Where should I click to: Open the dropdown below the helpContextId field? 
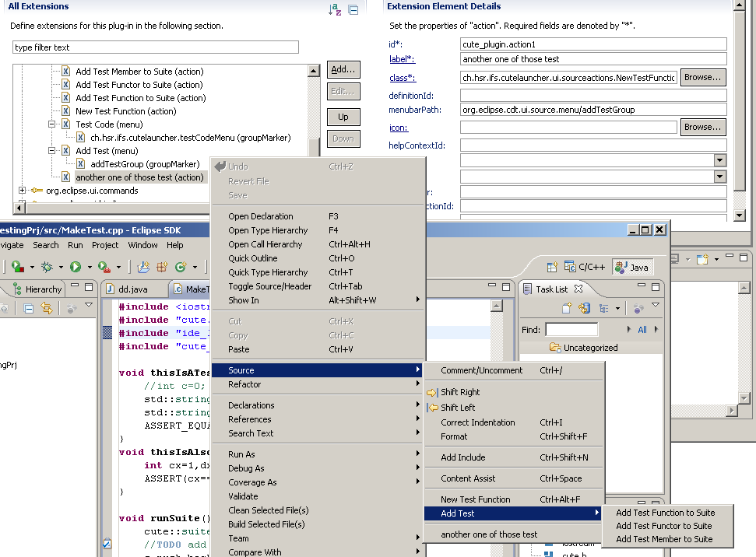tap(720, 160)
